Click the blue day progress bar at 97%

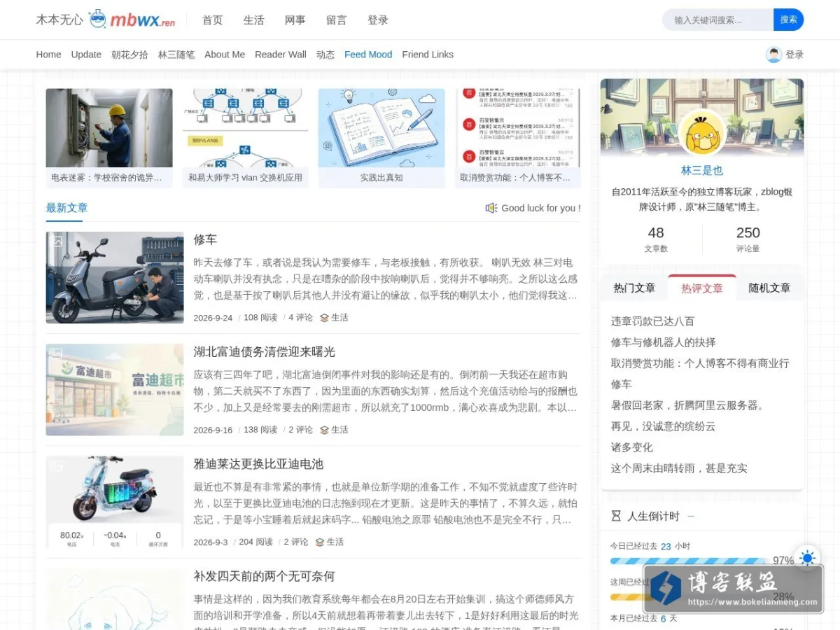coord(689,561)
